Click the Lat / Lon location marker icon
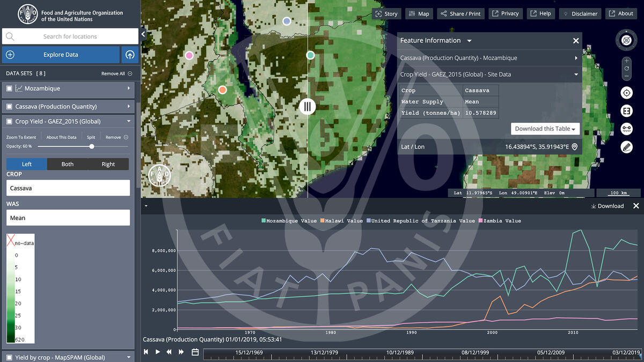Screen dimensions: 644x362 (x=574, y=147)
